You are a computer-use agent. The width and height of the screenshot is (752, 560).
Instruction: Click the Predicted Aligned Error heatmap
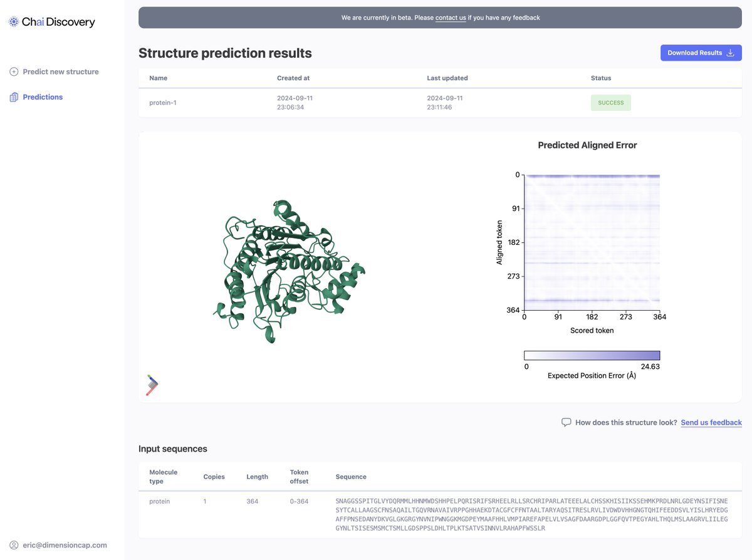coord(592,242)
